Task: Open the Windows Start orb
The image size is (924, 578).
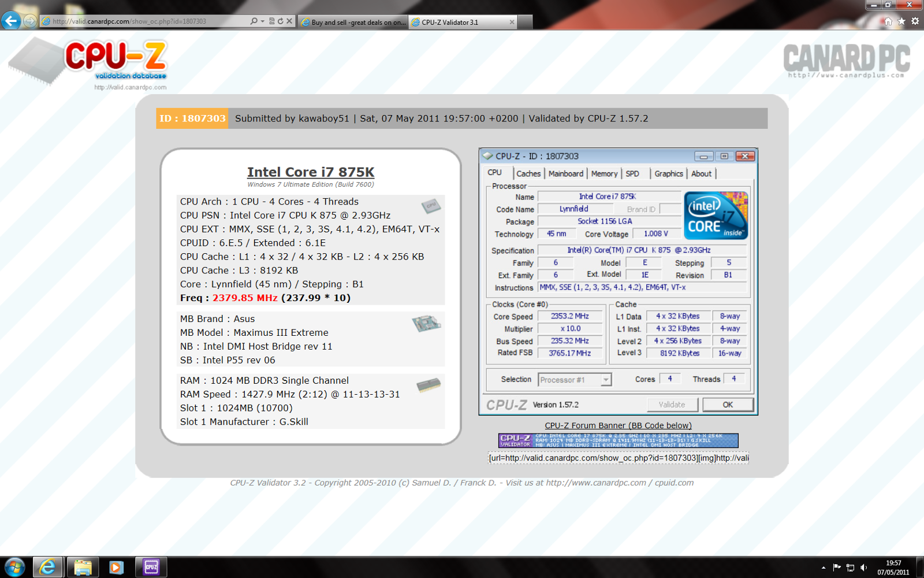Action: point(14,567)
